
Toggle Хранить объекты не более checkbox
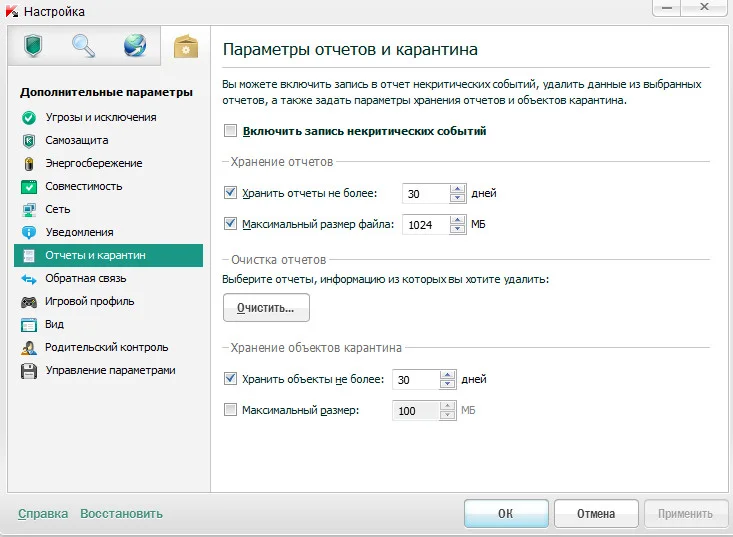coord(230,378)
